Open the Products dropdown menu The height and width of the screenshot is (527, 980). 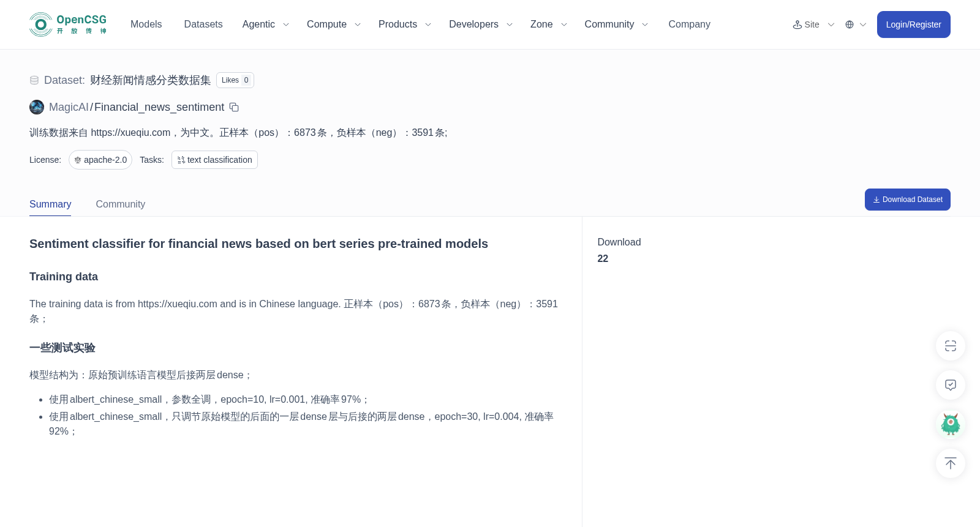405,24
